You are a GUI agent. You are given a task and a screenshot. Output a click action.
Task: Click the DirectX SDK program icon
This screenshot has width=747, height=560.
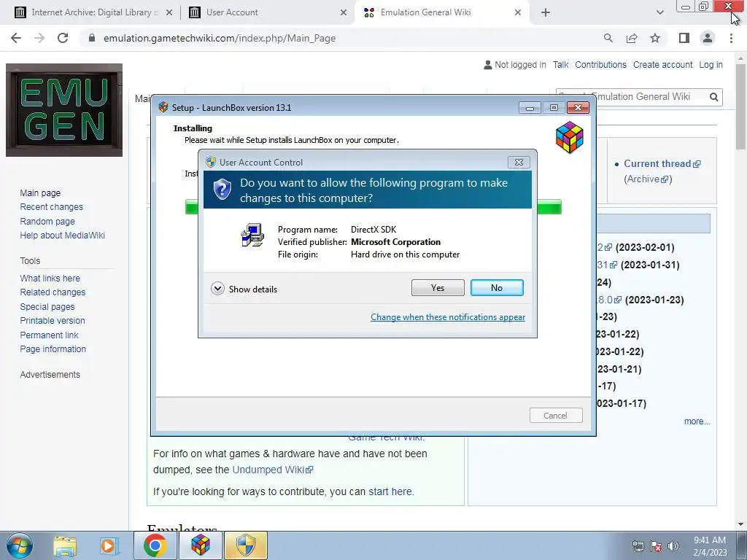pyautogui.click(x=252, y=235)
